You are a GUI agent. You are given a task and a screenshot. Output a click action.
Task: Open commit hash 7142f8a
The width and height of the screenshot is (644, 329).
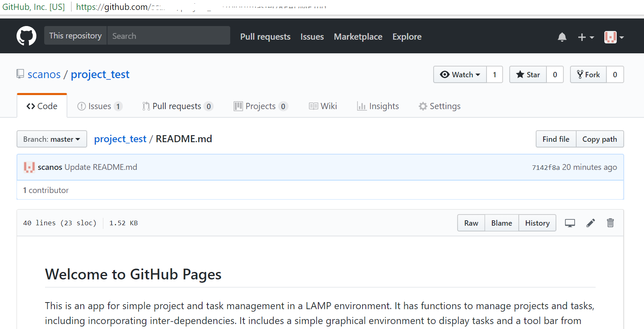[546, 167]
